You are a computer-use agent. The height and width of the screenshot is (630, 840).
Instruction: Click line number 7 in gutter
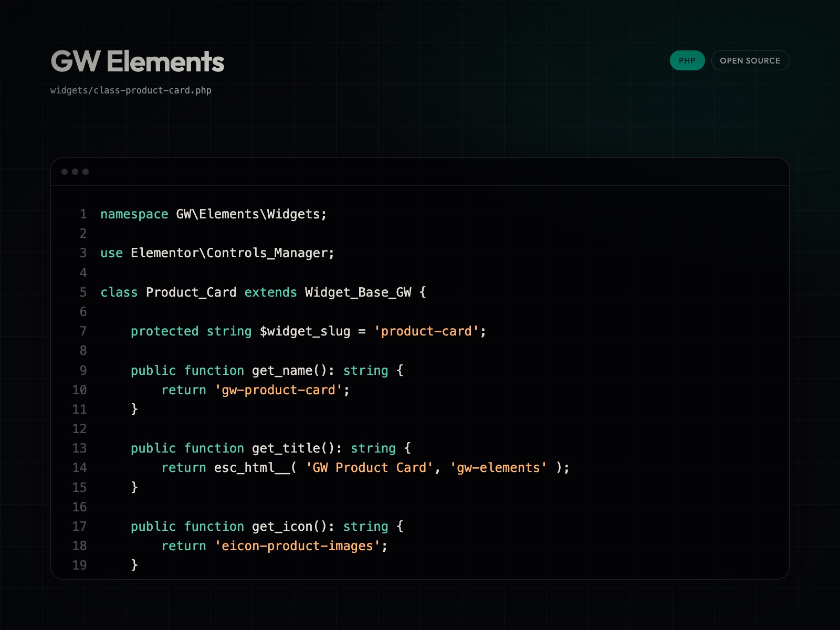(x=83, y=331)
